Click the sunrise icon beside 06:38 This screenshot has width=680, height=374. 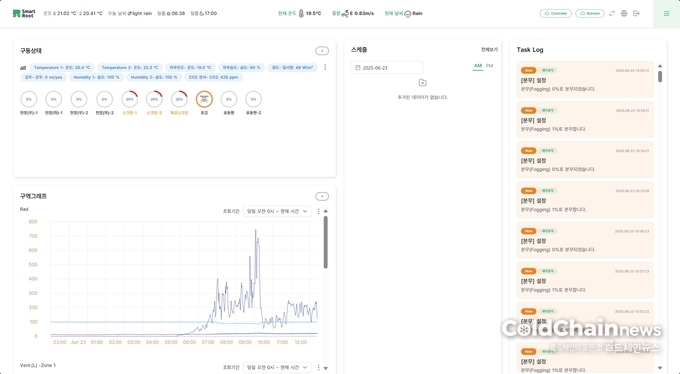[x=169, y=13]
